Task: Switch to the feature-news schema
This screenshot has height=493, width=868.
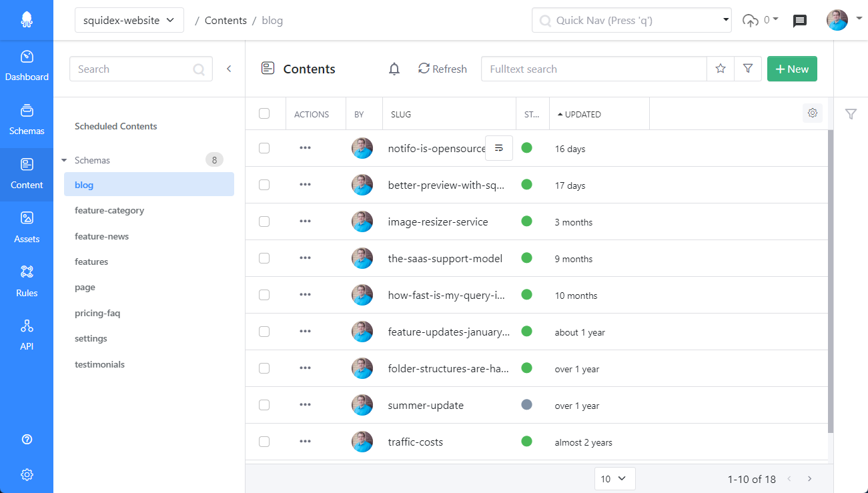Action: [101, 235]
